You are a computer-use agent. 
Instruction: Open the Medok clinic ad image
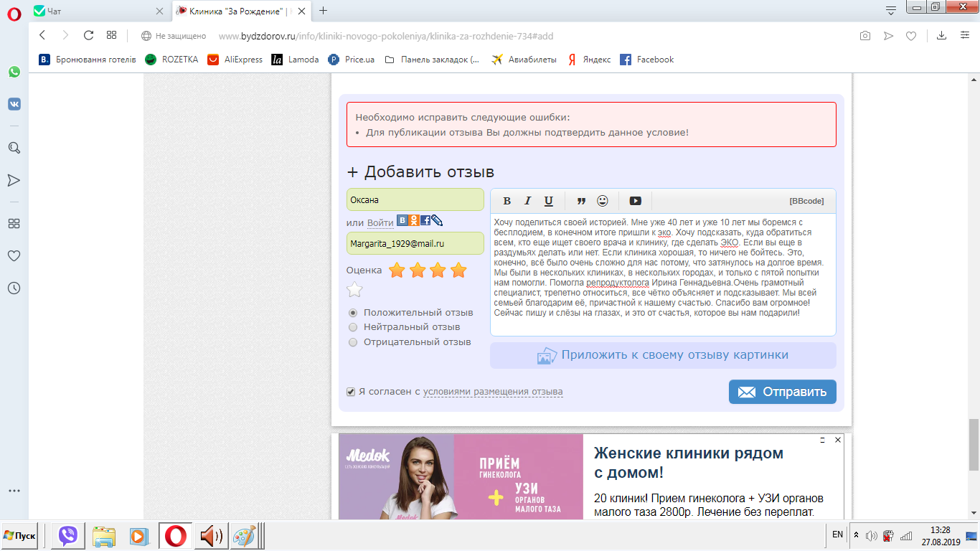pos(461,477)
